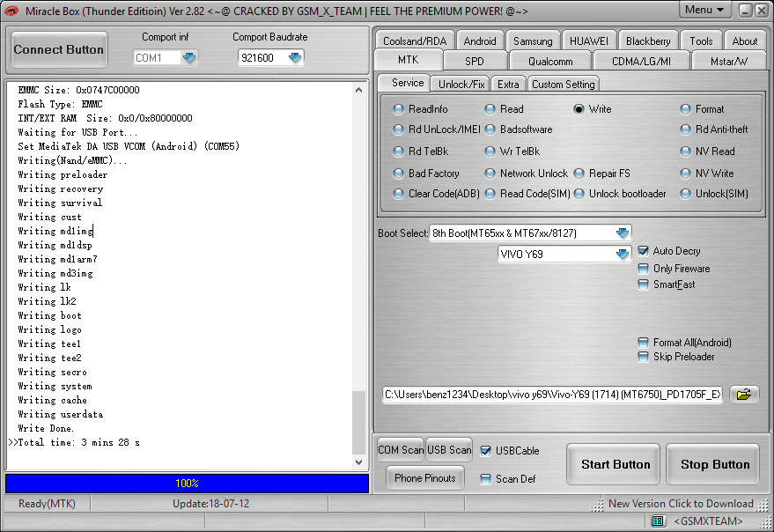Select Rd UnLock/IMEI option
Screen dimensions: 774x532
click(x=398, y=129)
